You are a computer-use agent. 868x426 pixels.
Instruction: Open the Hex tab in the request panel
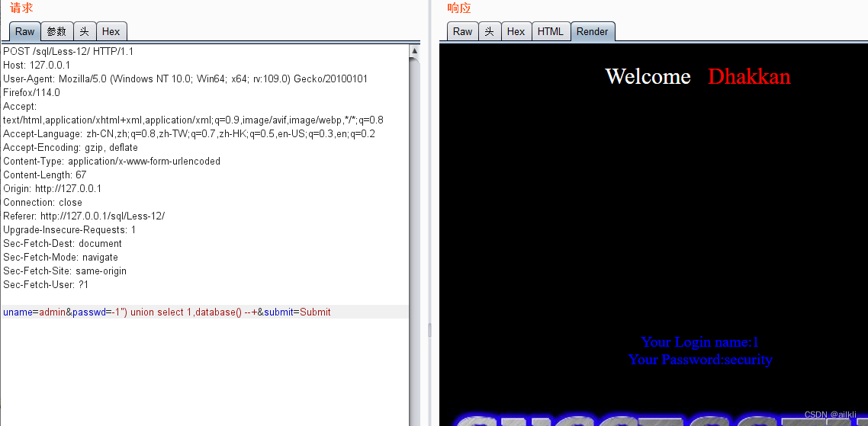point(111,31)
